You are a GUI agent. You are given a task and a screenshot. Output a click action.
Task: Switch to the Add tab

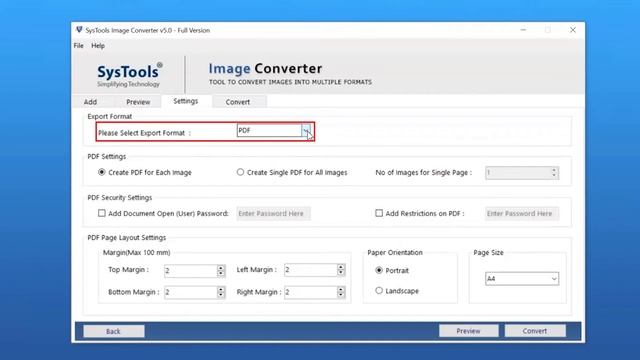click(x=90, y=102)
